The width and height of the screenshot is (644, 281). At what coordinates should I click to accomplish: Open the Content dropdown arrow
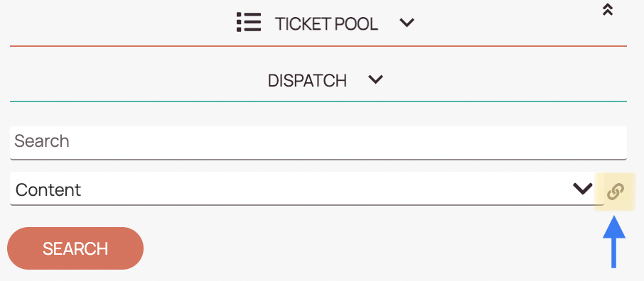pos(583,189)
